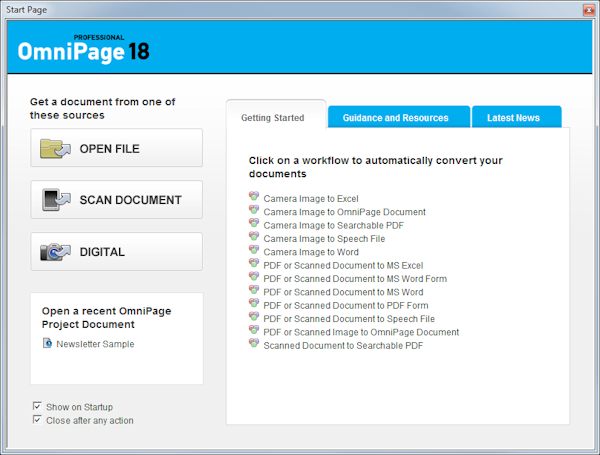Uncheck the Show on Startup checkbox
Image resolution: width=600 pixels, height=455 pixels.
(x=37, y=406)
